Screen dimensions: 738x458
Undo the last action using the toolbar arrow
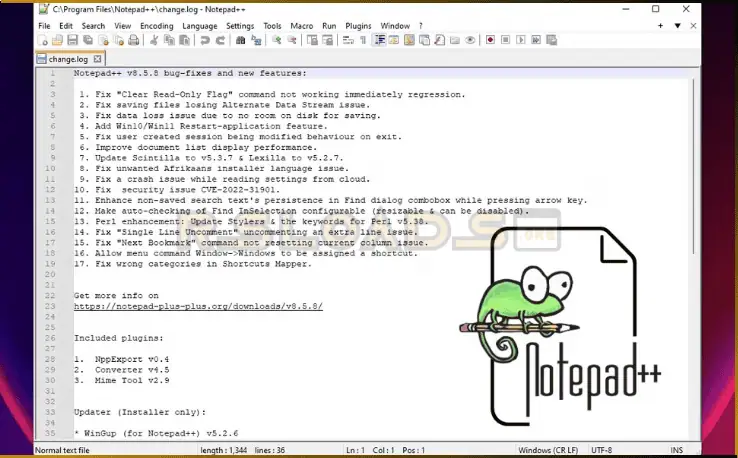click(x=205, y=40)
